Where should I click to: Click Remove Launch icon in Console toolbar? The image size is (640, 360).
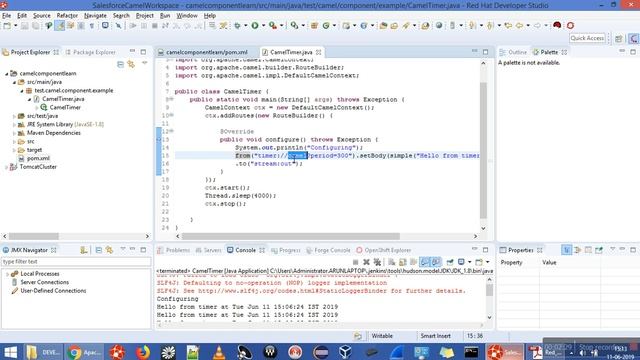pyautogui.click(x=367, y=262)
